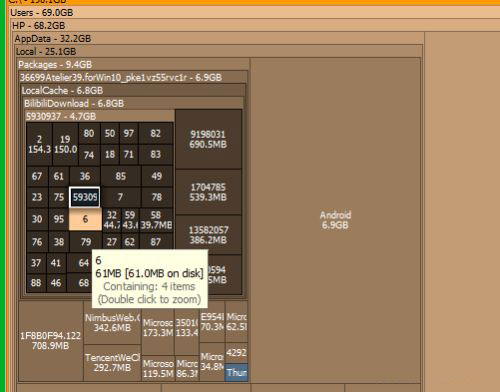The width and height of the screenshot is (500, 392).
Task: Click the 36699Atelier39.forWin10 package header
Action: pyautogui.click(x=133, y=77)
